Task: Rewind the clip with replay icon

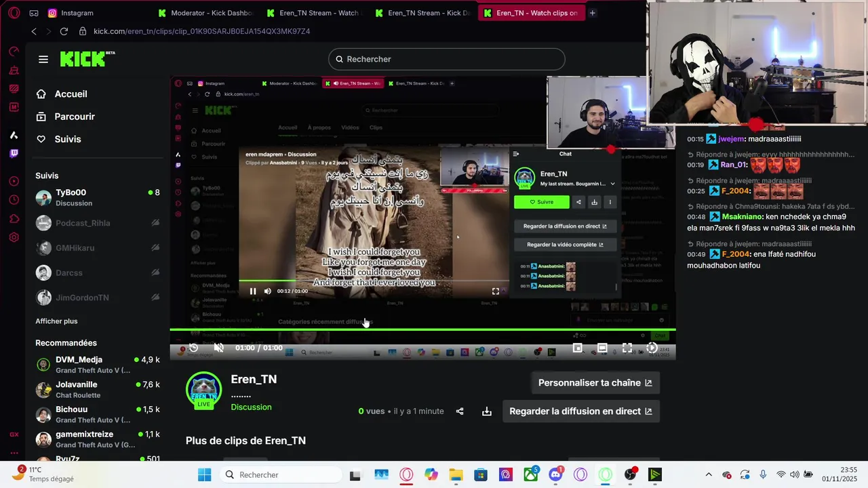Action: pyautogui.click(x=193, y=348)
